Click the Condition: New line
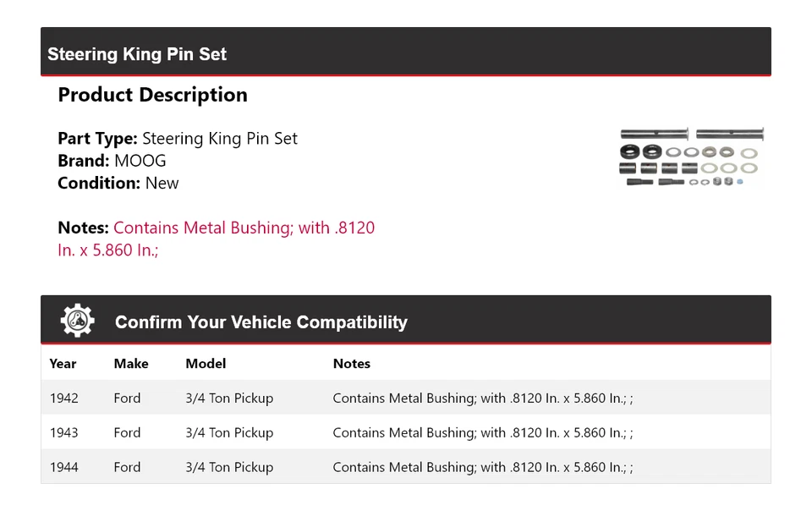 coord(118,183)
